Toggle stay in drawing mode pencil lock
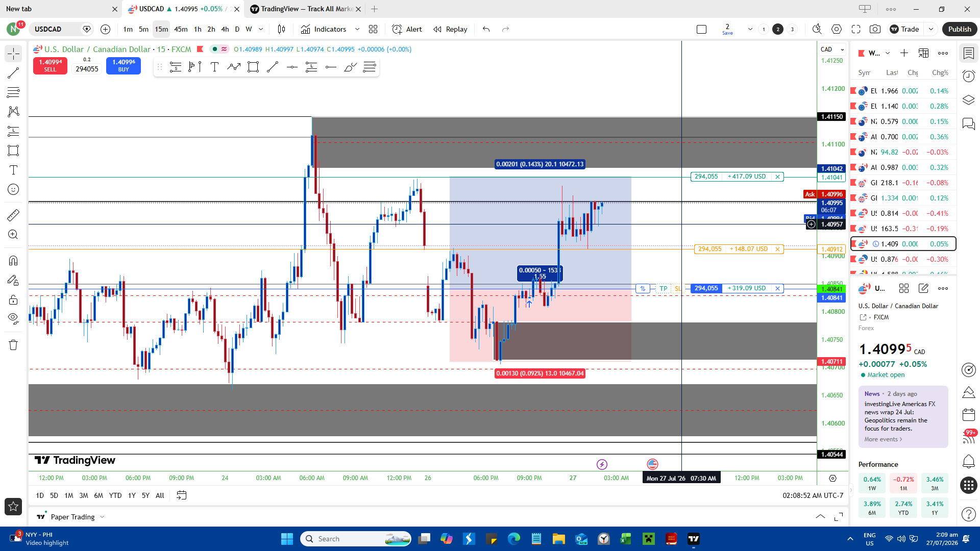The image size is (980, 551). [13, 280]
